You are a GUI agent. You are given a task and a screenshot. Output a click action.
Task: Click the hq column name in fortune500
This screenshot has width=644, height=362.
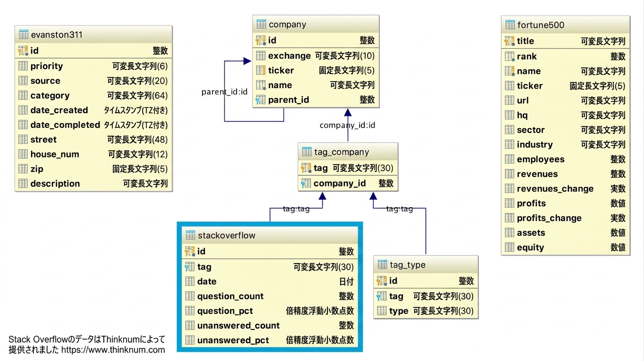click(522, 115)
